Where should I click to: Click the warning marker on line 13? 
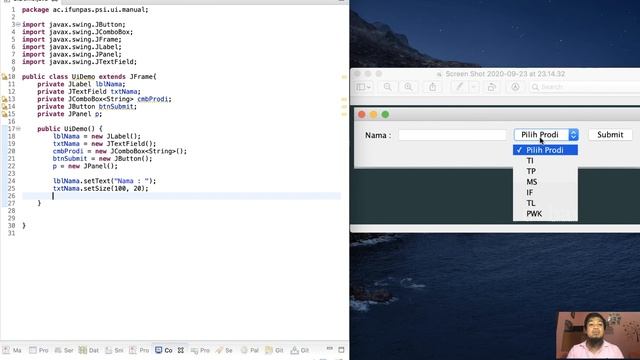[4, 99]
